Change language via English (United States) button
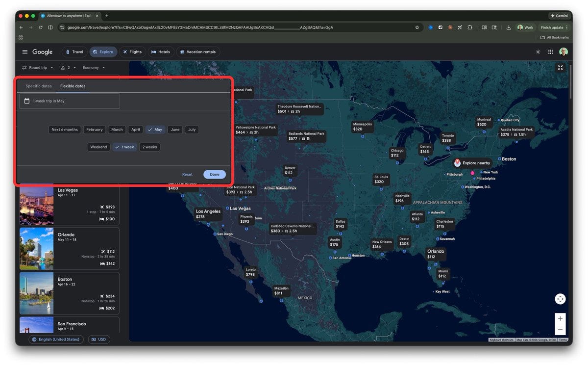The height and width of the screenshot is (366, 588). pyautogui.click(x=56, y=340)
